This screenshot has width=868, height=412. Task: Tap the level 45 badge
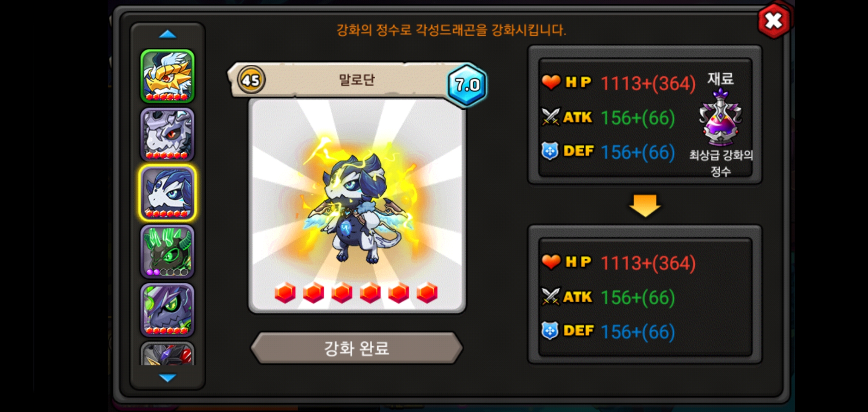pos(251,80)
